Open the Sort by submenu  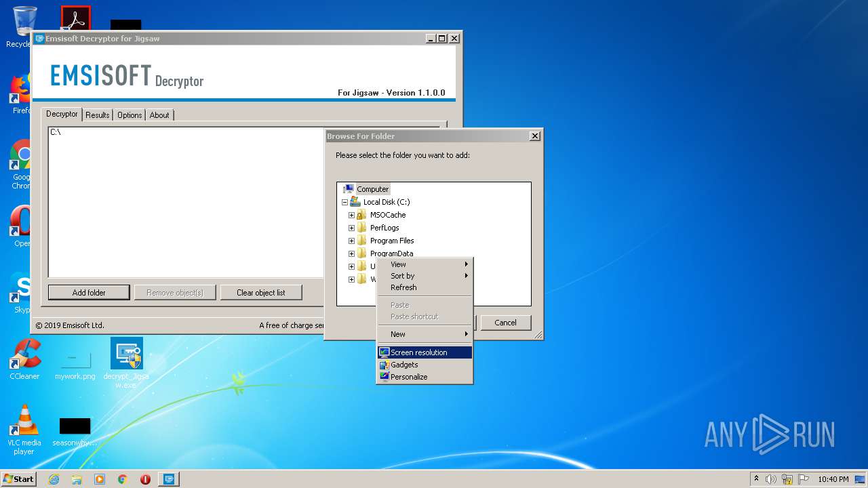(x=425, y=276)
